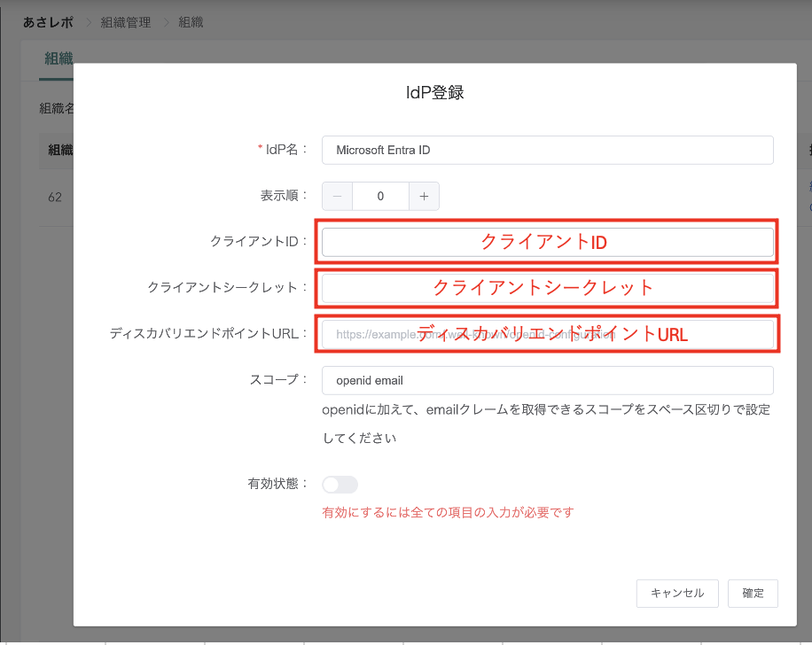Go to あさレポ in the breadcrumb
Viewport: 812px width, 645px height.
click(x=48, y=22)
